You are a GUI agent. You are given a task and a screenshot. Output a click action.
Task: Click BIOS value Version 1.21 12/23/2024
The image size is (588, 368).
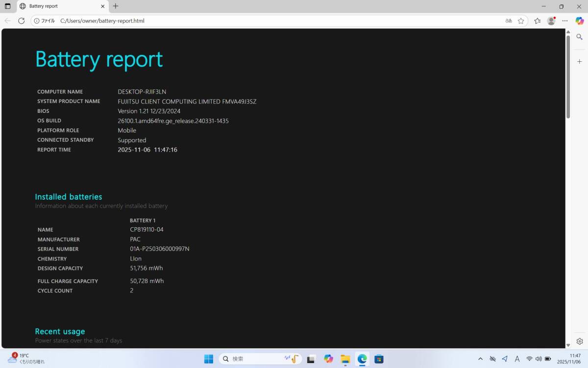coord(149,111)
